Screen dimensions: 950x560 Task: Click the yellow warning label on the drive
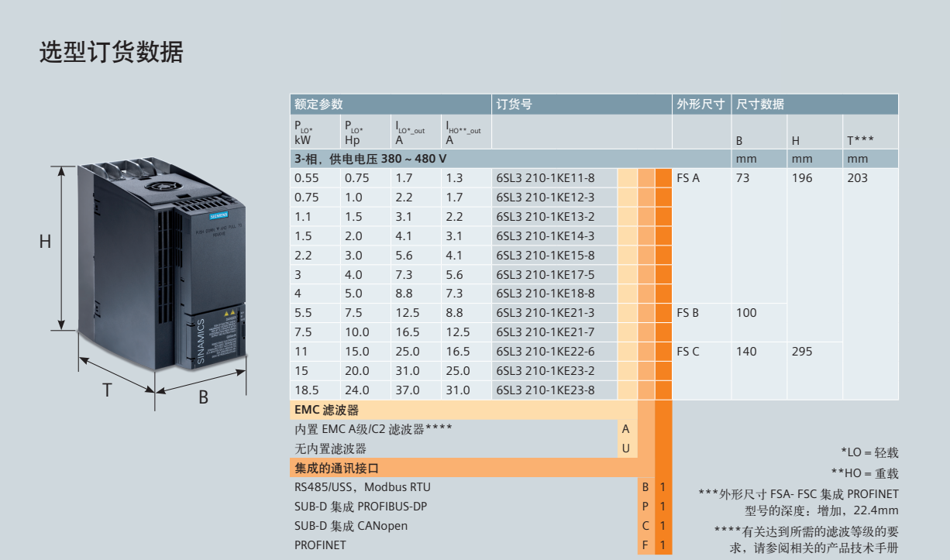229,315
